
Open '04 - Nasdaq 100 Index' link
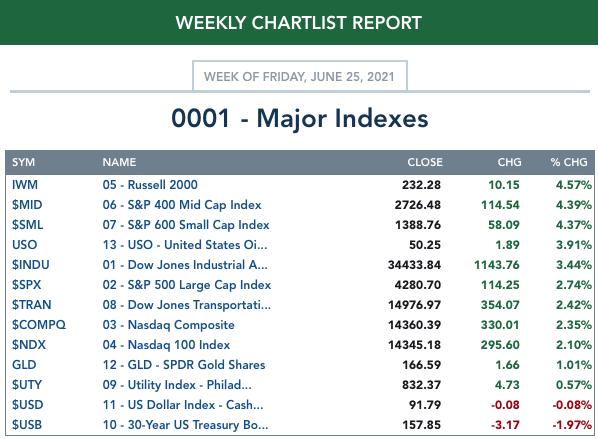[x=166, y=345]
